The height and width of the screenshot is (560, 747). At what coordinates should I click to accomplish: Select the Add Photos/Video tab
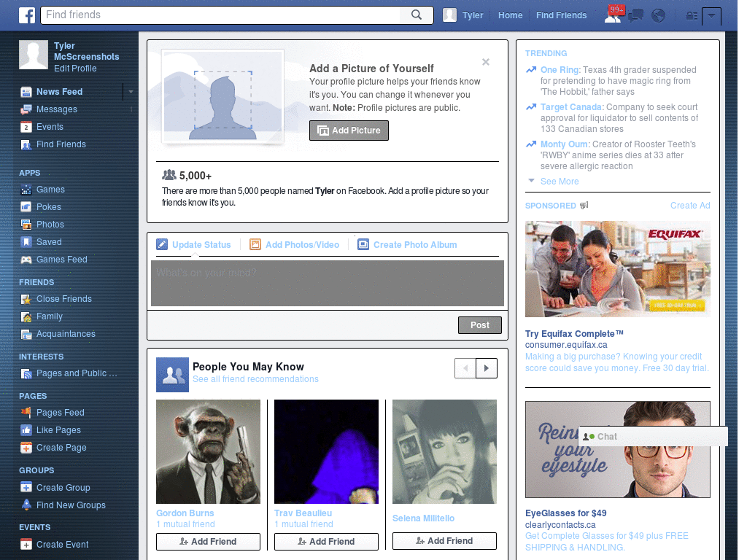(x=295, y=245)
